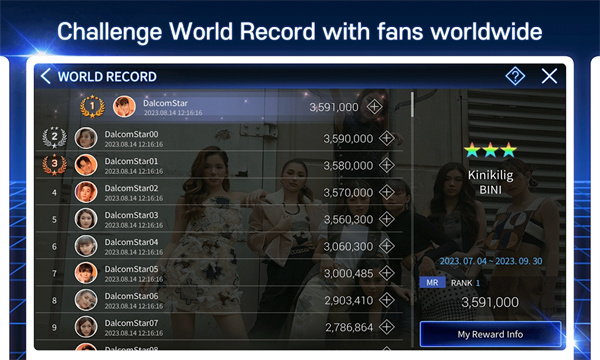The image size is (600, 360).
Task: Expand details for the 3,060,300 score
Action: point(387,246)
